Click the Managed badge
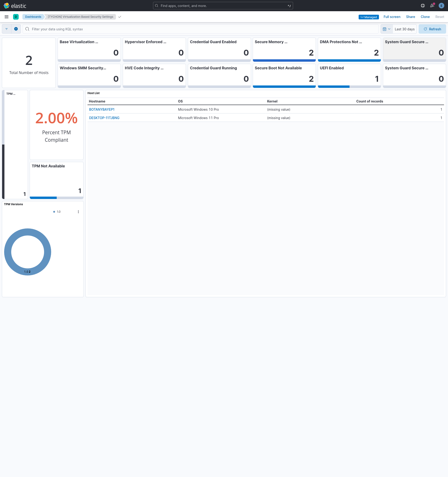 pyautogui.click(x=369, y=17)
